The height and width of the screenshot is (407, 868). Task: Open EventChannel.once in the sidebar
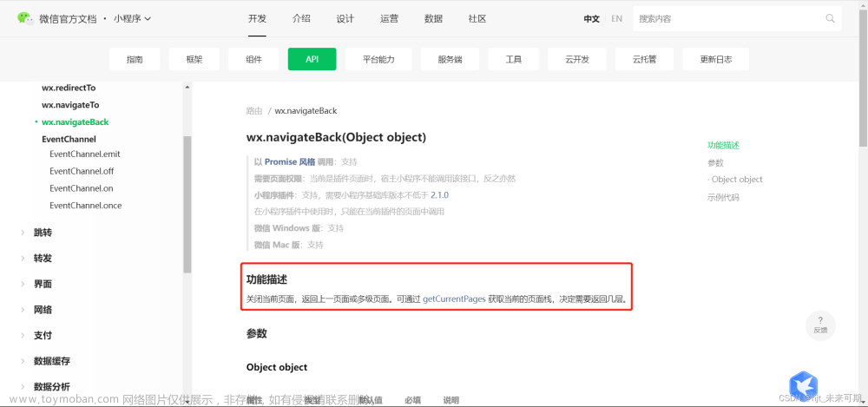85,206
